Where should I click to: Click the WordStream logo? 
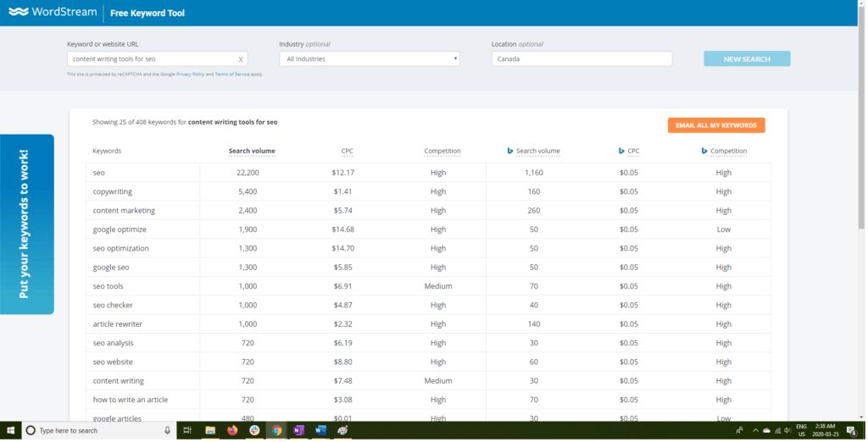pyautogui.click(x=53, y=12)
